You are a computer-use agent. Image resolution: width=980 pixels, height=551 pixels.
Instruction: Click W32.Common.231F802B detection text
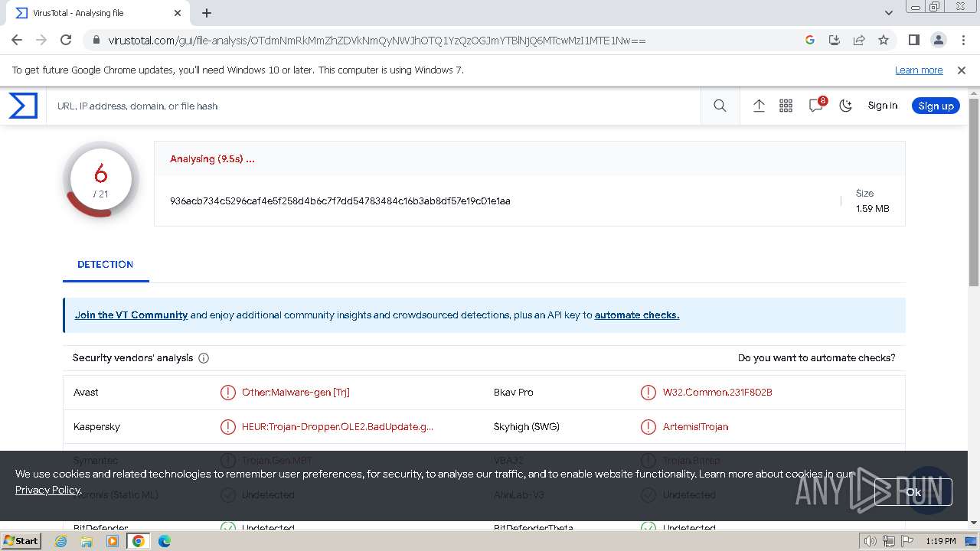point(717,393)
